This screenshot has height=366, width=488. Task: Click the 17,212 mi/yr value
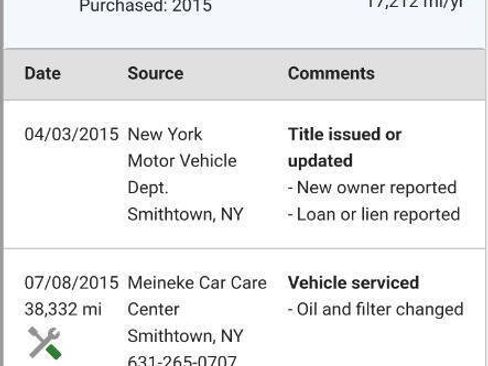pyautogui.click(x=415, y=4)
